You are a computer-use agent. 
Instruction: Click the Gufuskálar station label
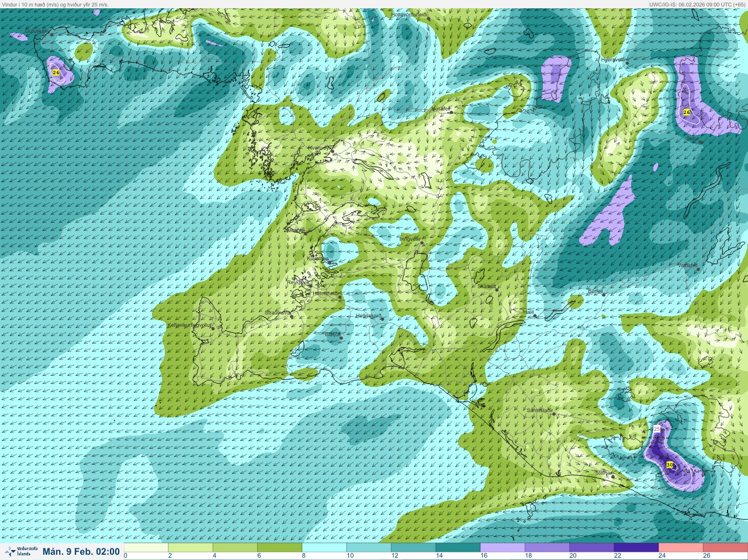pyautogui.click(x=37, y=32)
